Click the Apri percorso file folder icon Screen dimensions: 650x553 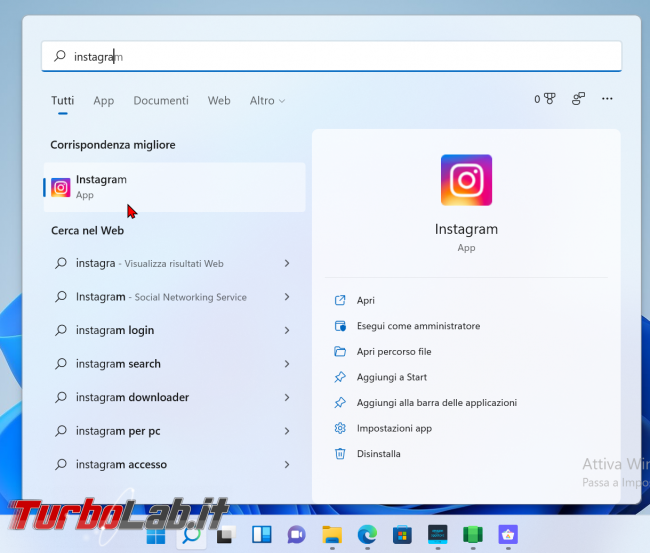[x=340, y=352]
